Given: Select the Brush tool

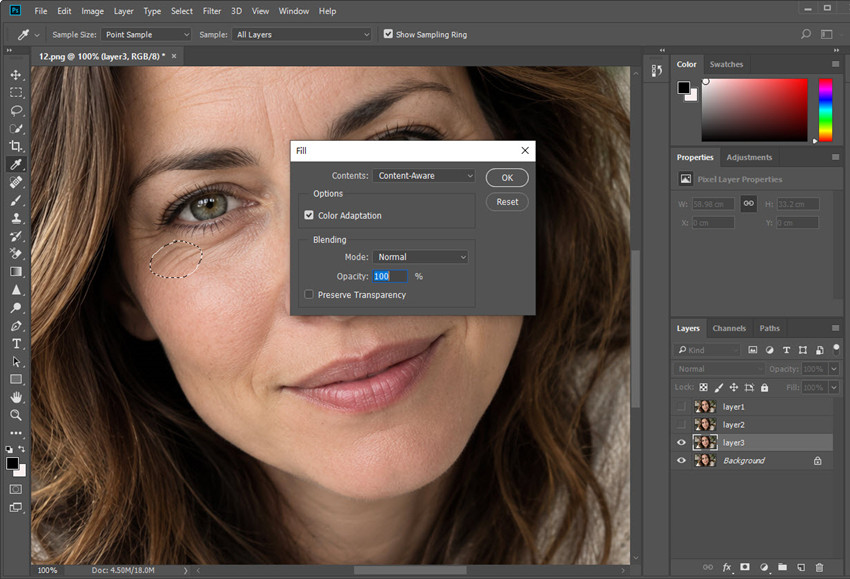Looking at the screenshot, I should pyautogui.click(x=16, y=200).
